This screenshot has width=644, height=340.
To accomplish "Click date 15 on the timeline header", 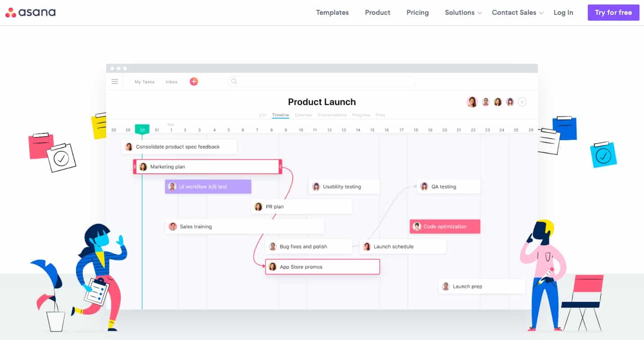I will click(372, 130).
